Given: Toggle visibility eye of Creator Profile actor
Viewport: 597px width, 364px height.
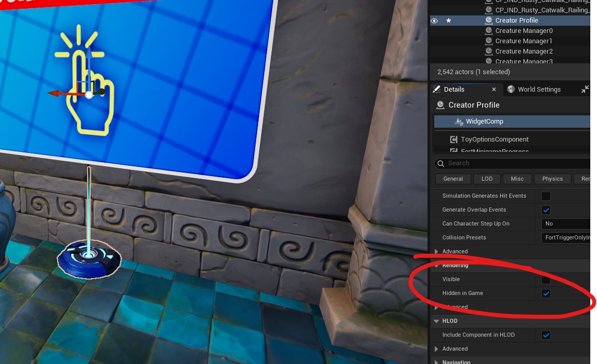Looking at the screenshot, I should pyautogui.click(x=434, y=21).
